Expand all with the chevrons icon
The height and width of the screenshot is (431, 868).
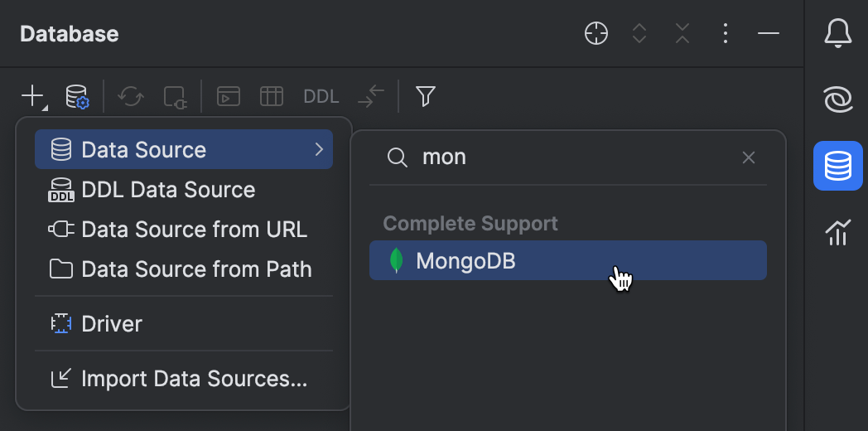point(639,34)
